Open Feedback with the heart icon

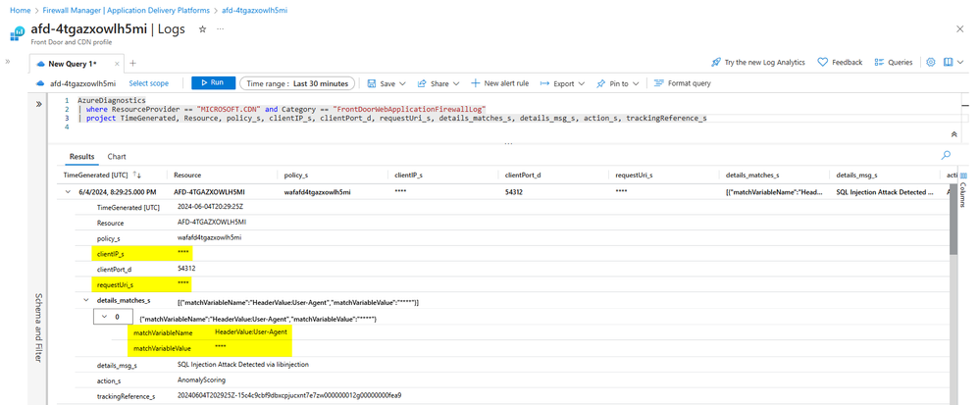click(840, 63)
